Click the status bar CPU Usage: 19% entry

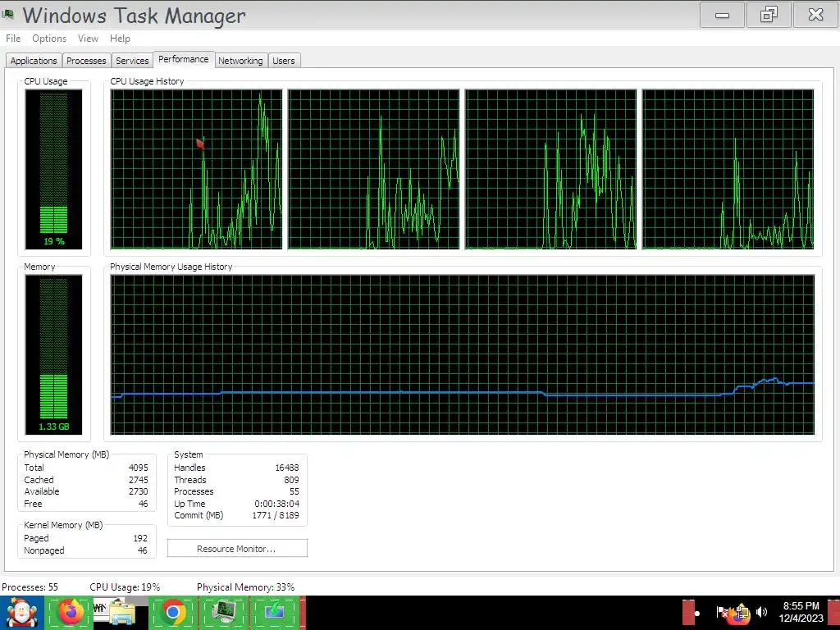pyautogui.click(x=125, y=587)
